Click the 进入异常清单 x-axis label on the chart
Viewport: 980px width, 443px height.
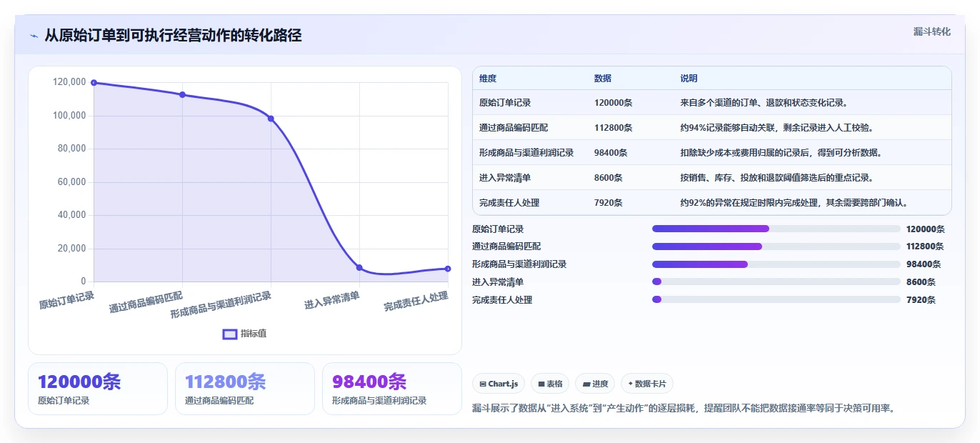pyautogui.click(x=332, y=300)
